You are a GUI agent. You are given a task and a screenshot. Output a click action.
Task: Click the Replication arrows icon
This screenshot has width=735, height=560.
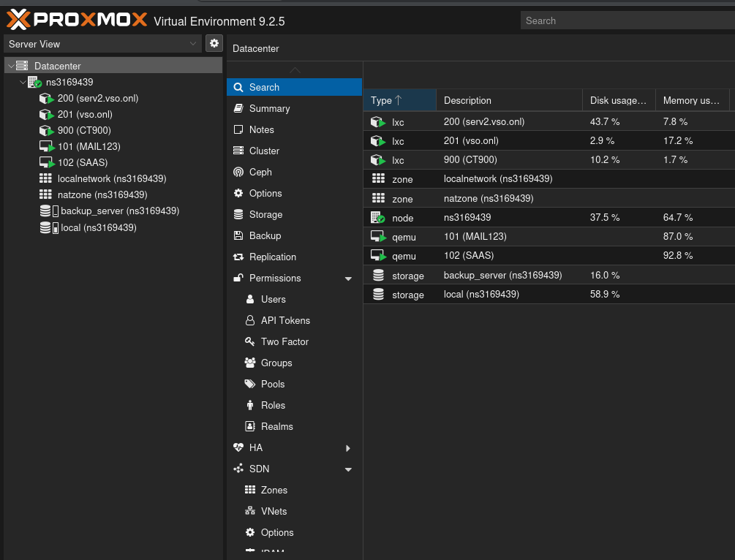[238, 257]
